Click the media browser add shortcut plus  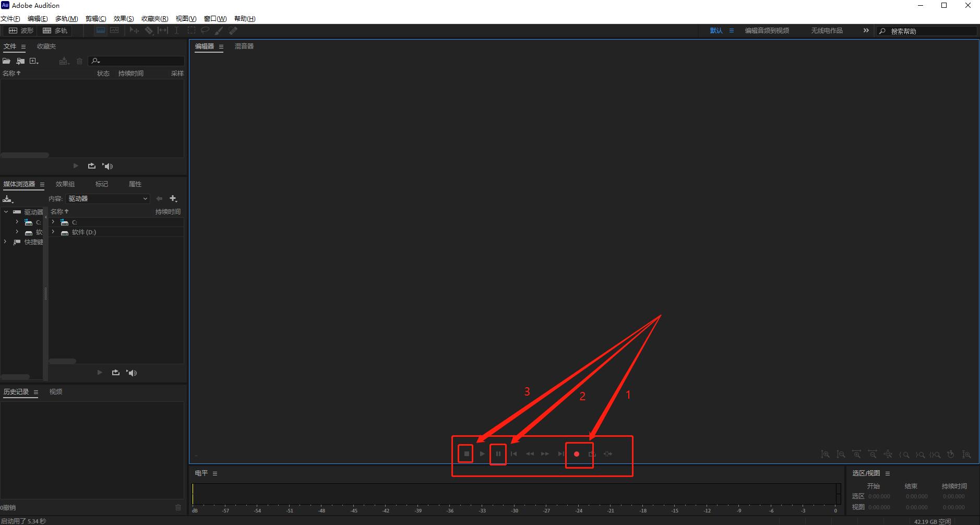point(173,199)
